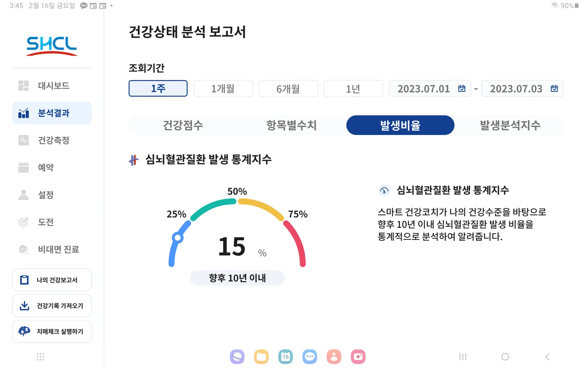Image resolution: width=588 pixels, height=368 pixels.
Task: Open the Samsung Internet browser icon
Action: point(237,357)
